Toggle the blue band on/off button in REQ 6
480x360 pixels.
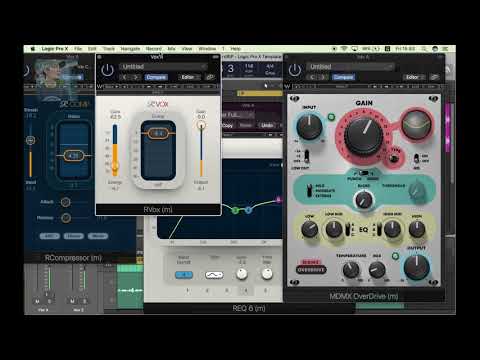(184, 275)
